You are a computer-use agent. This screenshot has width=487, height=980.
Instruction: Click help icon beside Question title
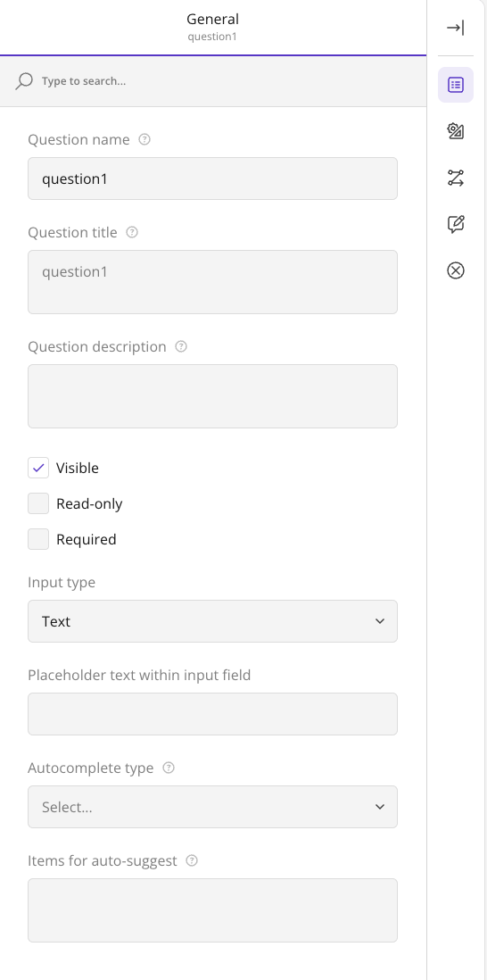[132, 232]
